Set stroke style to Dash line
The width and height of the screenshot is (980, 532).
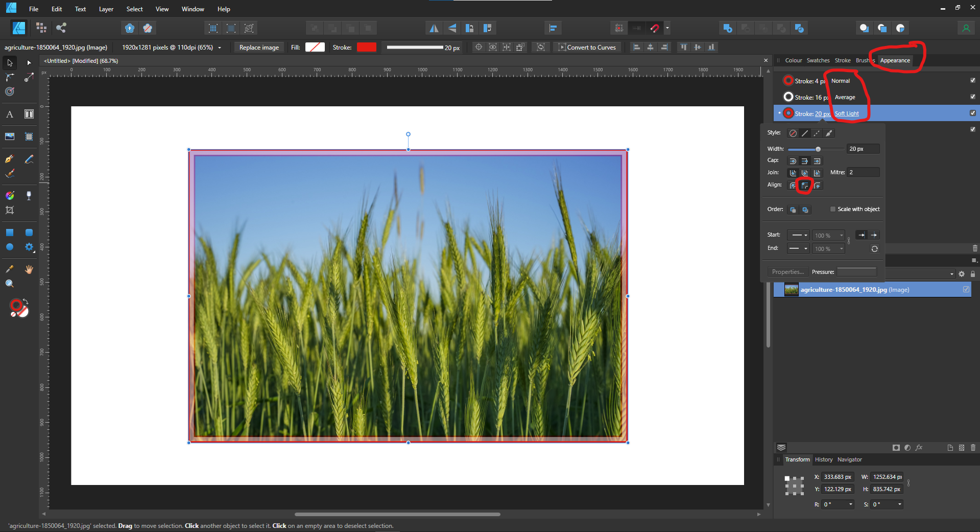817,133
